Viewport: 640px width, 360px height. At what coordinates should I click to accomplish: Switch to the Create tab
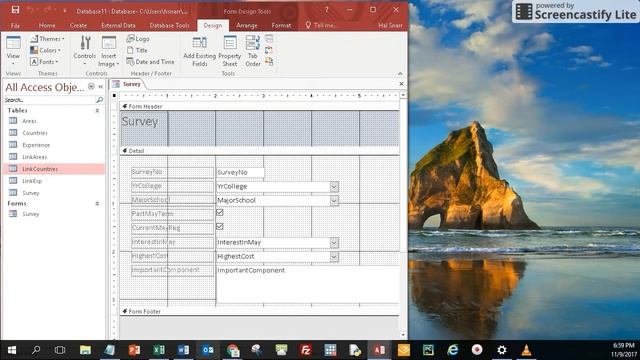pyautogui.click(x=78, y=25)
